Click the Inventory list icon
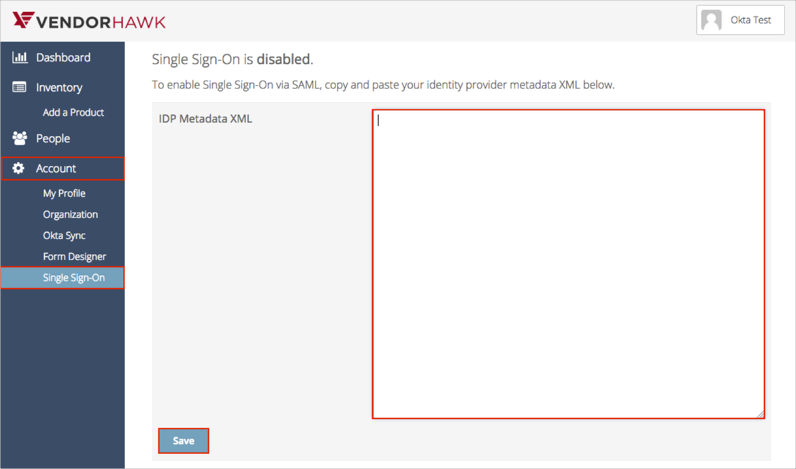This screenshot has width=796, height=469. click(x=19, y=87)
